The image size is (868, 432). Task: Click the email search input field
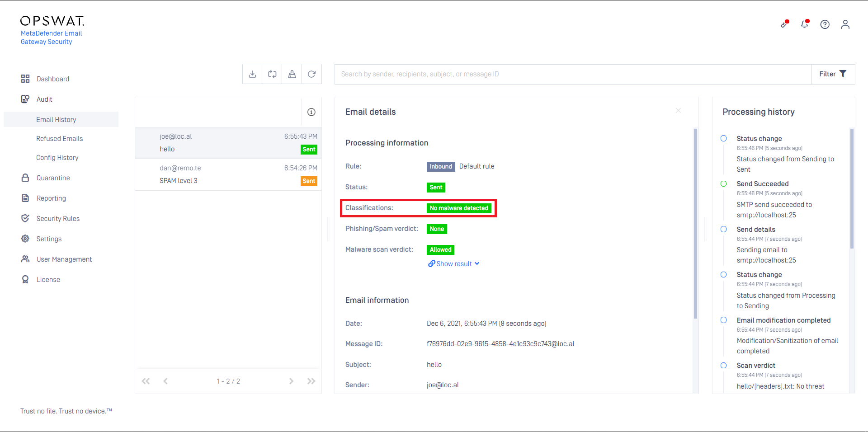tap(573, 74)
